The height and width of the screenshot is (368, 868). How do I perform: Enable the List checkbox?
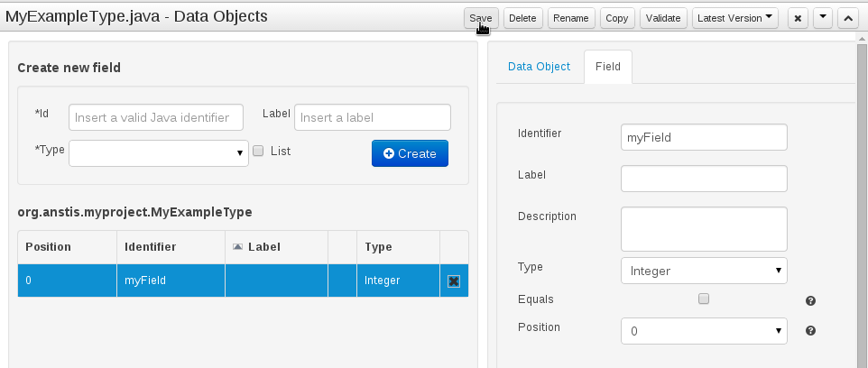[258, 151]
